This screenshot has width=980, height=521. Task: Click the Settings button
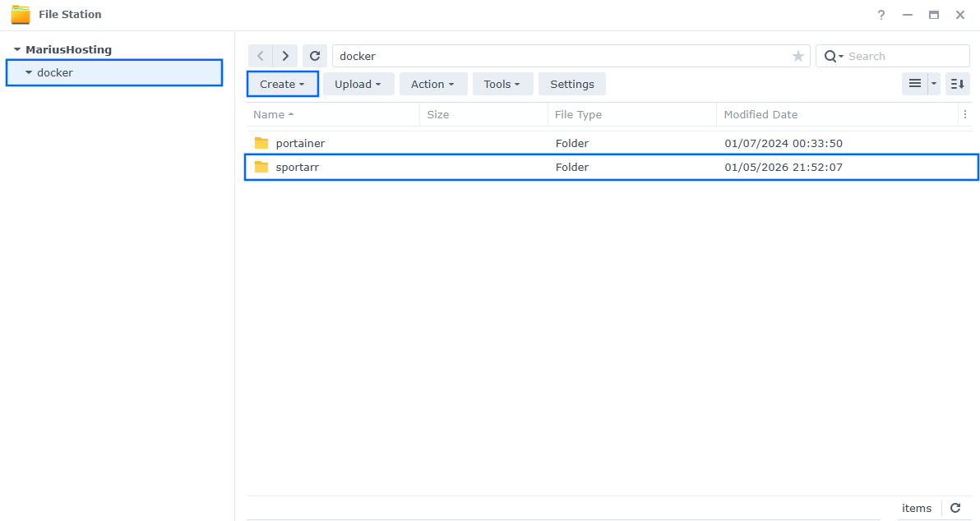(x=571, y=83)
